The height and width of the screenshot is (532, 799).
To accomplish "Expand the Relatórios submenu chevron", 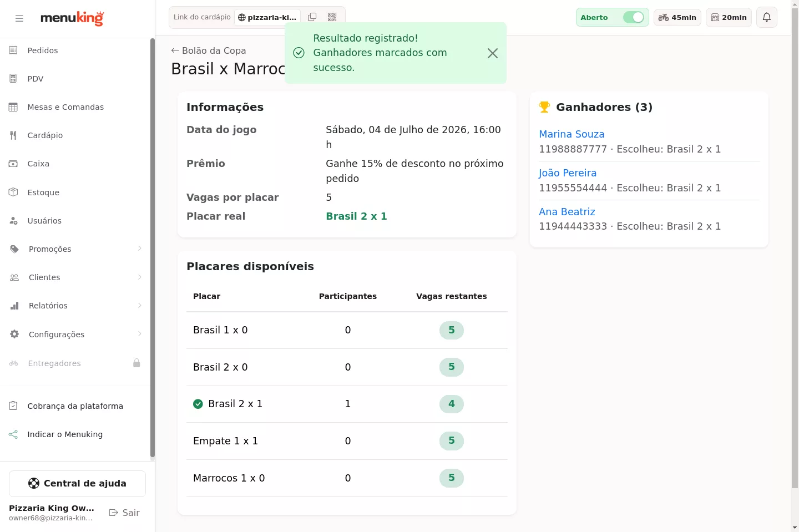I will [140, 305].
